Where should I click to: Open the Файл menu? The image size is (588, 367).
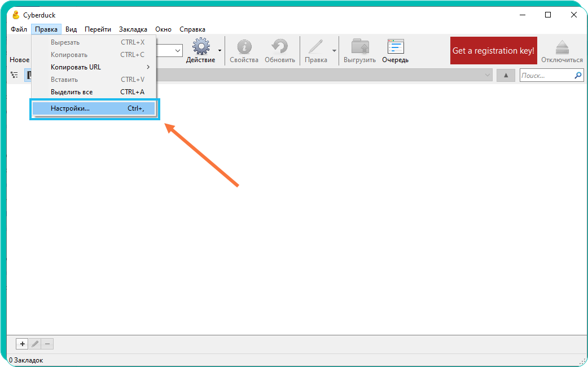(x=19, y=29)
